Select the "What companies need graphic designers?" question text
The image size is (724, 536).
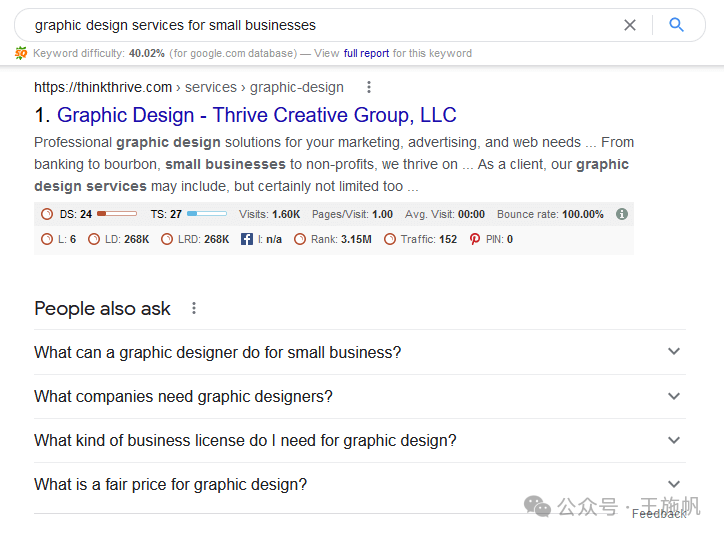click(183, 397)
